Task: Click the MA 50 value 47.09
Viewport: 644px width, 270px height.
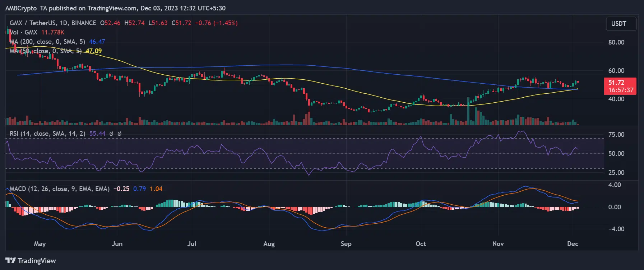Action: click(93, 51)
